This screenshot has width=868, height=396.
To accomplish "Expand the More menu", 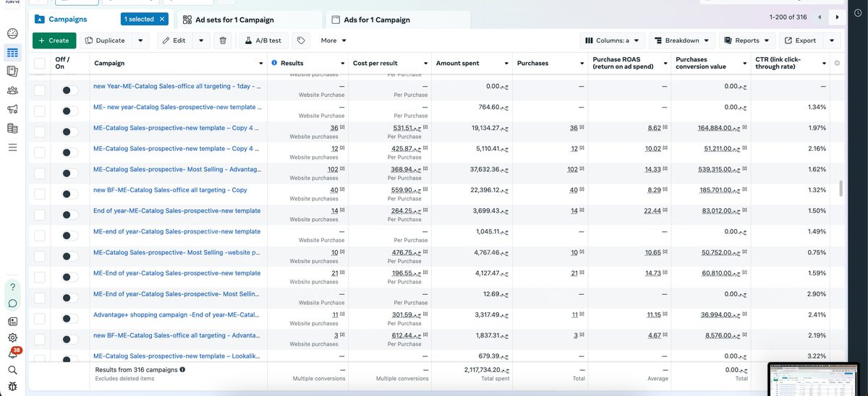I will click(x=333, y=40).
